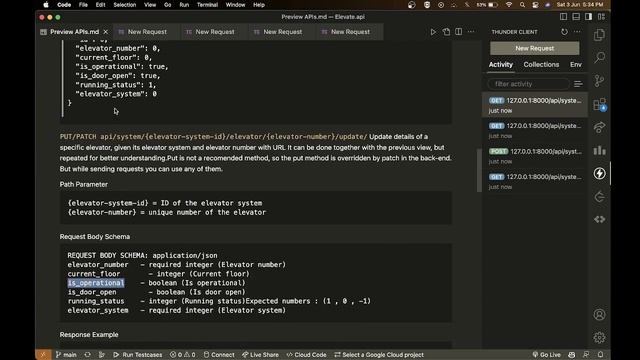Start Live Share from status bar
640x360 pixels.
(x=260, y=355)
